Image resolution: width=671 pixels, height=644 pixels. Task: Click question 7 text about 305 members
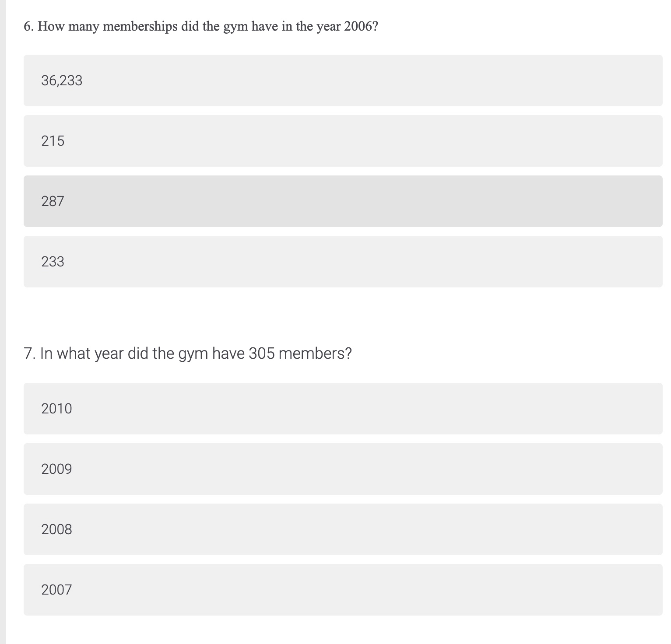point(188,353)
